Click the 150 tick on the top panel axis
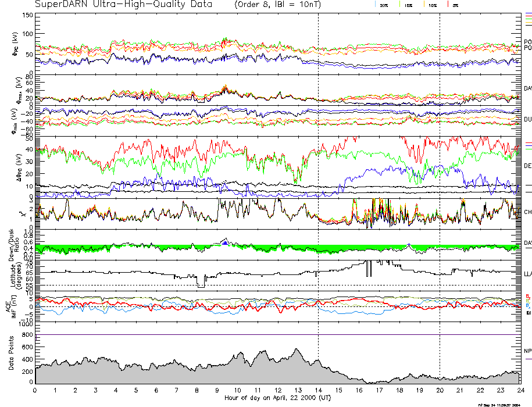 click(x=27, y=15)
